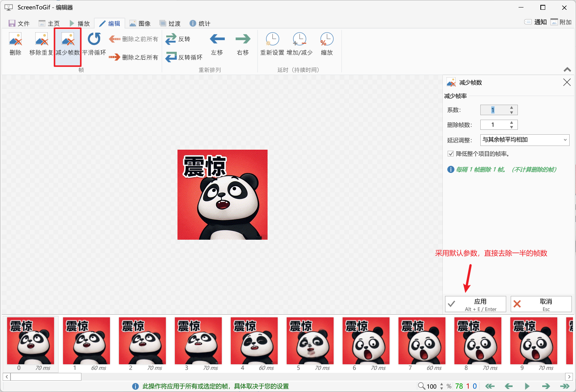Click the frame strip horizontal scrollbar thumb

[46, 377]
